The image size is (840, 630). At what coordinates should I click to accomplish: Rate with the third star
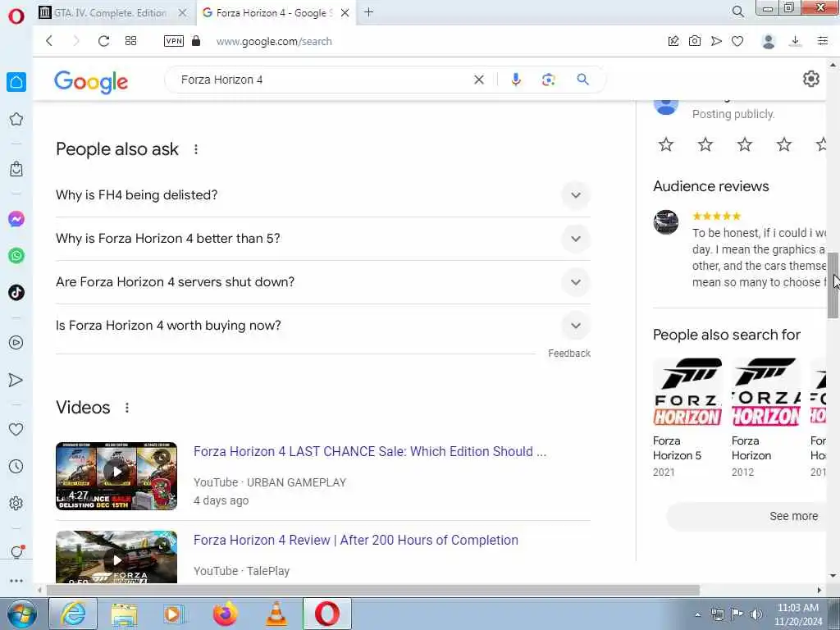click(745, 144)
